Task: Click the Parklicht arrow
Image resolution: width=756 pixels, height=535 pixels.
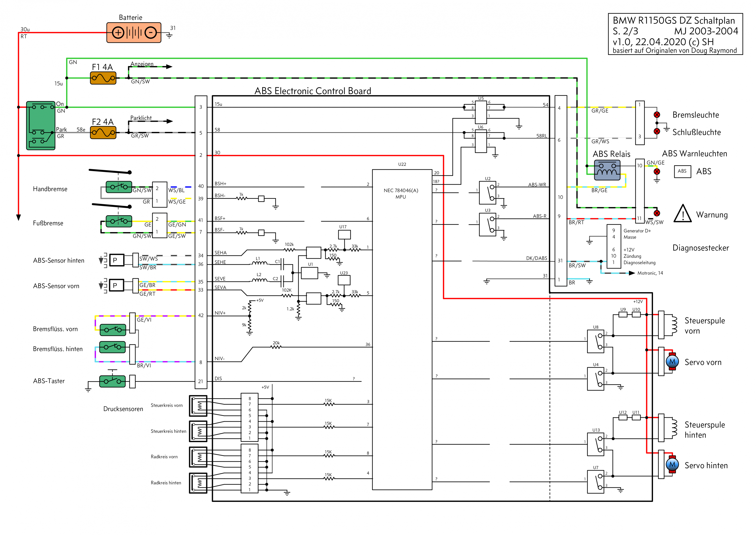Action: [169, 121]
